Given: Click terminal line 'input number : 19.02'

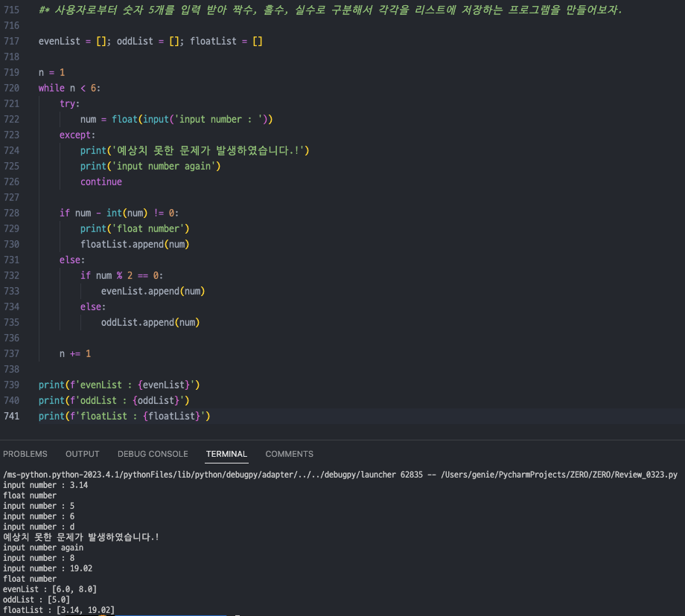Looking at the screenshot, I should point(48,568).
